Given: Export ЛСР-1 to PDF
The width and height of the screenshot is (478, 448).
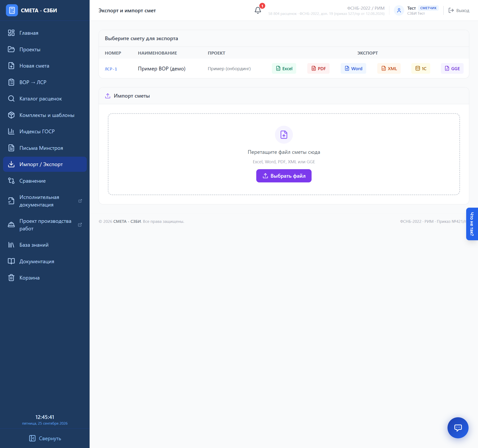Looking at the screenshot, I should (x=318, y=69).
